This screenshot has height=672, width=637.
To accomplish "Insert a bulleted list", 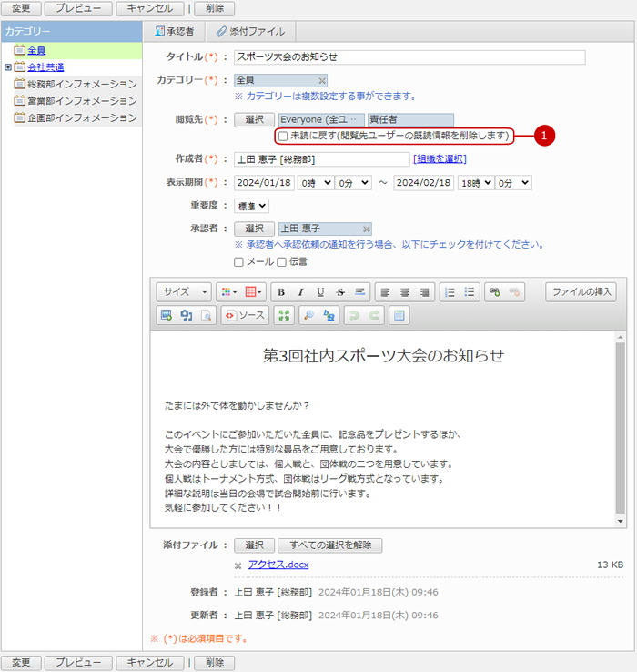I will click(x=470, y=292).
